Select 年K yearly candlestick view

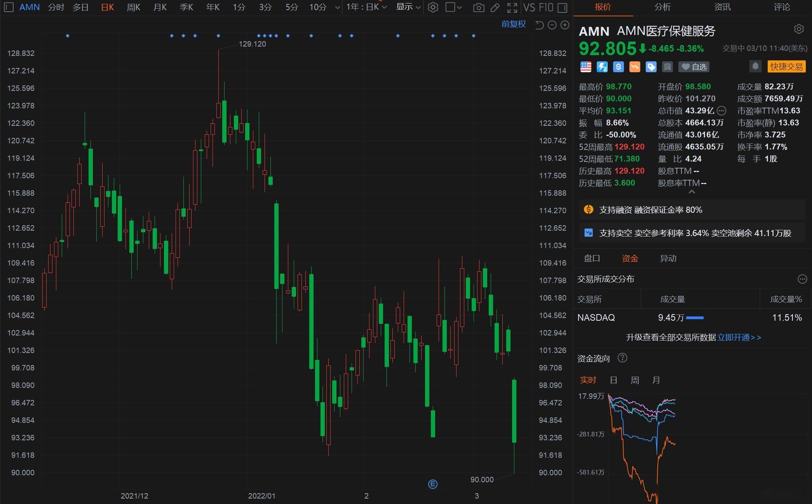213,7
